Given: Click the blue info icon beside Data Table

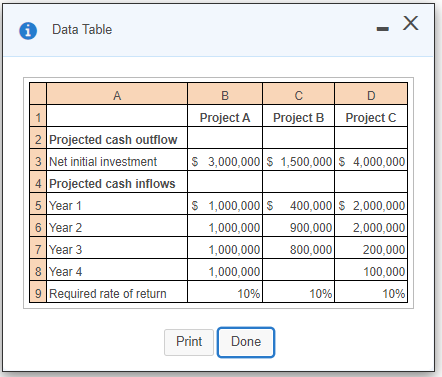Looking at the screenshot, I should [x=28, y=31].
